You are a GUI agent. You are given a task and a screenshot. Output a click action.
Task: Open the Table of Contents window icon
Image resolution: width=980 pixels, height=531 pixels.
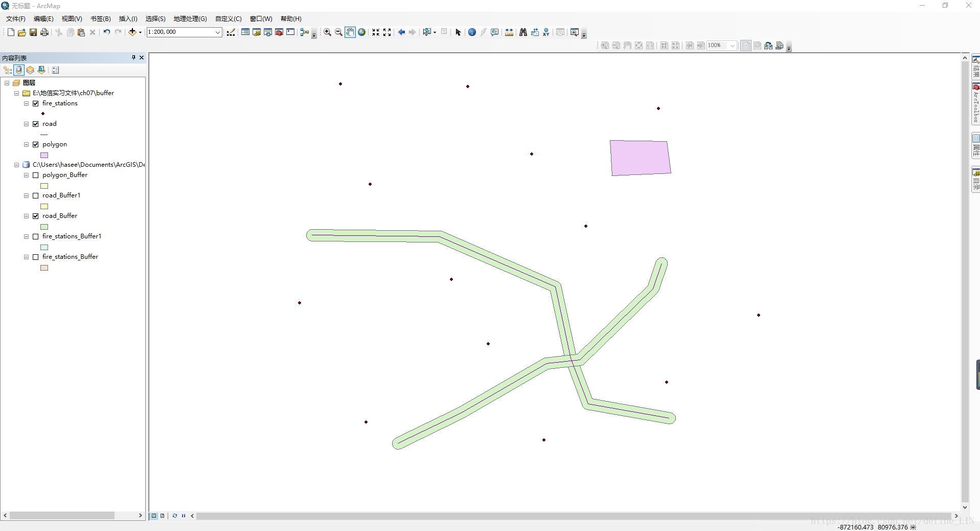(245, 32)
